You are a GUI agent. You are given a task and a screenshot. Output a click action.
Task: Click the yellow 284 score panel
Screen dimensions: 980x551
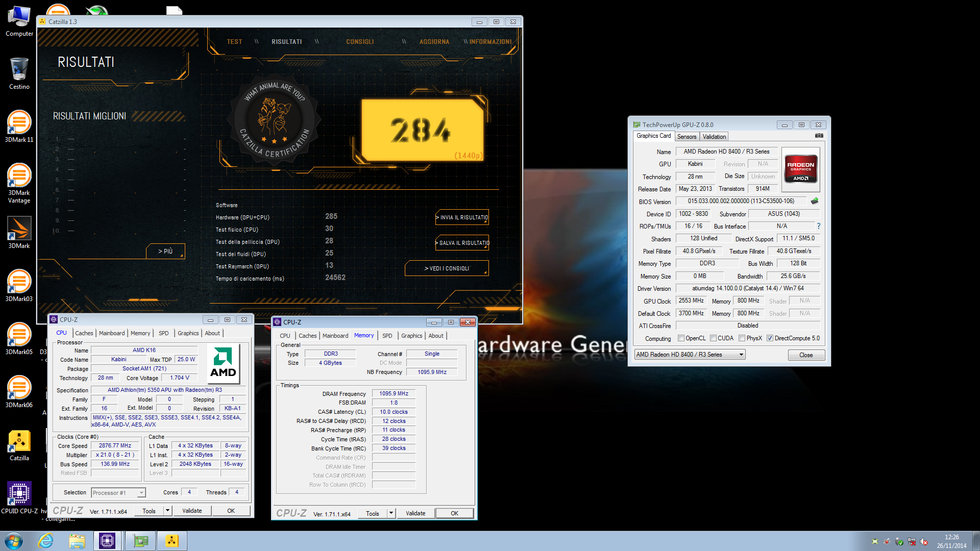(x=422, y=130)
